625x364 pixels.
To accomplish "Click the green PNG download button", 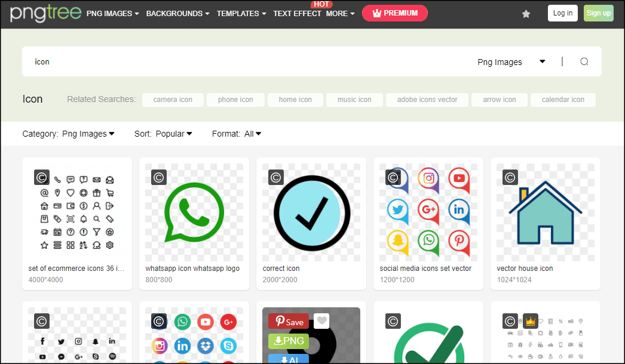I will tap(289, 341).
